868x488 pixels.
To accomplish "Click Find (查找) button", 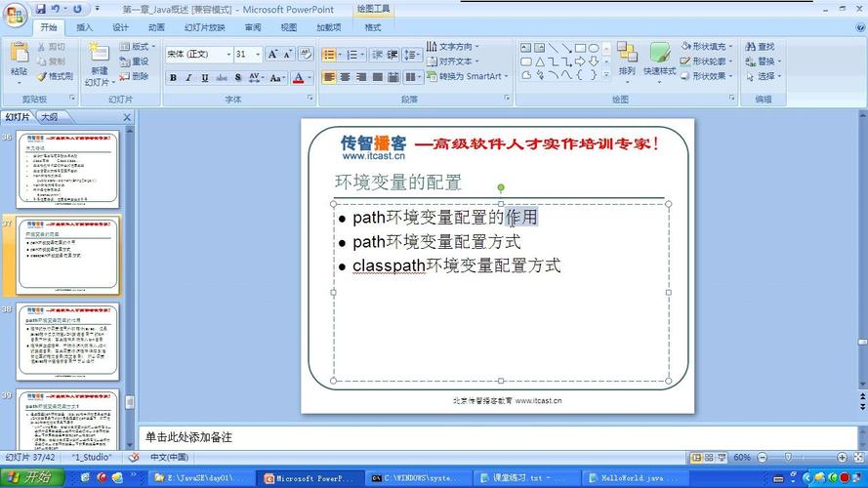I will pos(760,47).
